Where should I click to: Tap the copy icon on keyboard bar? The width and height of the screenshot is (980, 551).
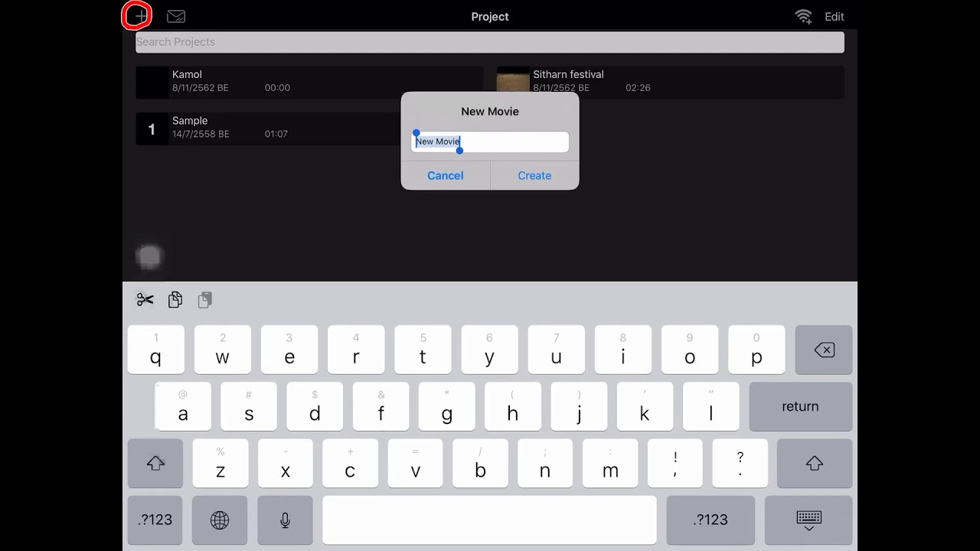point(175,300)
